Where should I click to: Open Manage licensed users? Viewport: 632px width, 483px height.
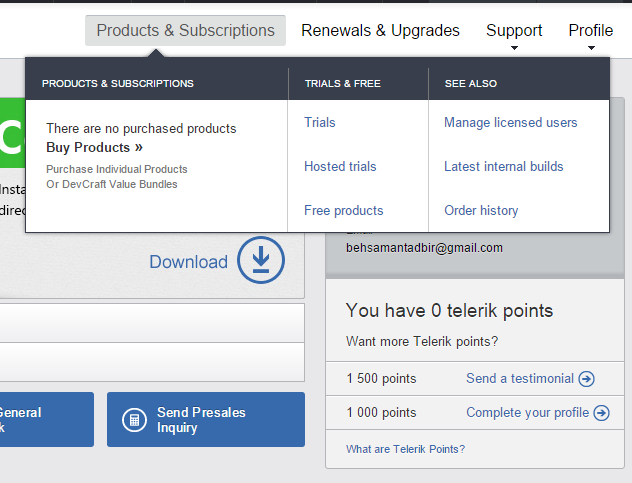point(511,122)
